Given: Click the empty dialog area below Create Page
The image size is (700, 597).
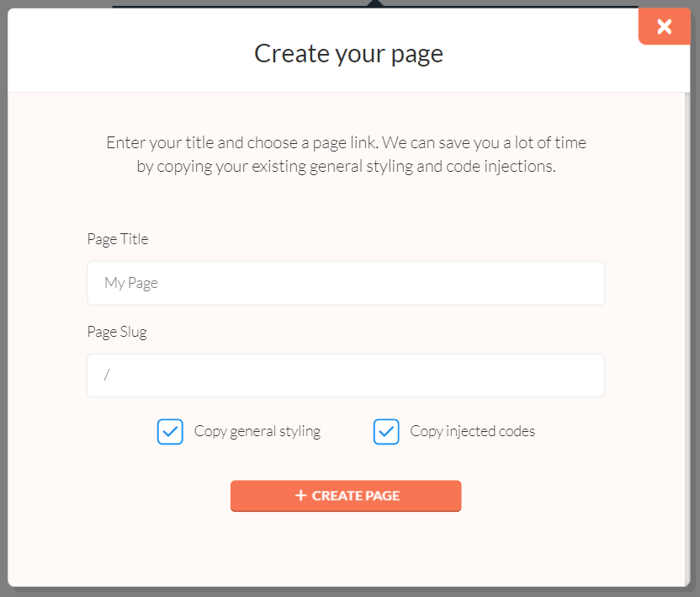Looking at the screenshot, I should [346, 547].
